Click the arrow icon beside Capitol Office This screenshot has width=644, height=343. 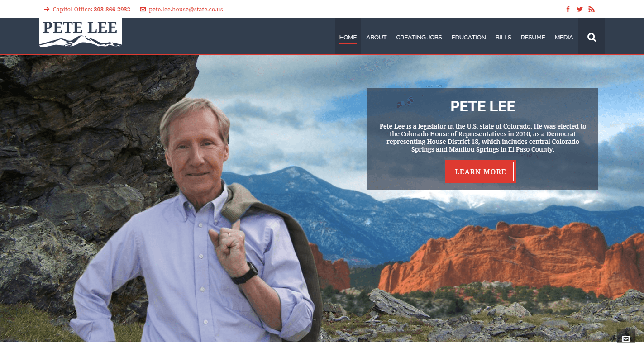[47, 9]
